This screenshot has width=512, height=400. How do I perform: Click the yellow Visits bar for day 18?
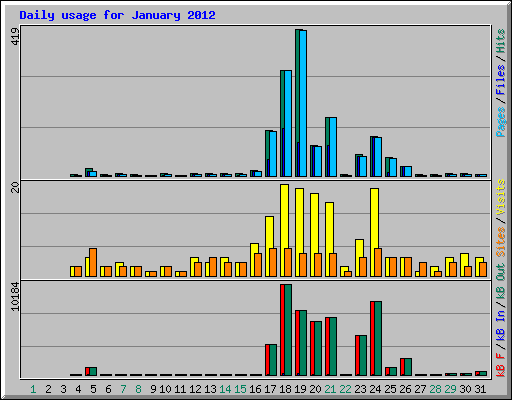point(284,230)
